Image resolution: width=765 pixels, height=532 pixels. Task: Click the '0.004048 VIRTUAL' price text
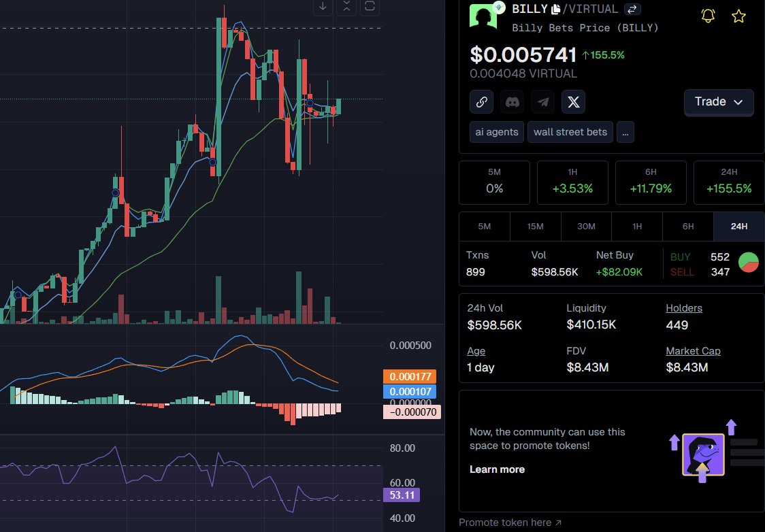coord(523,73)
